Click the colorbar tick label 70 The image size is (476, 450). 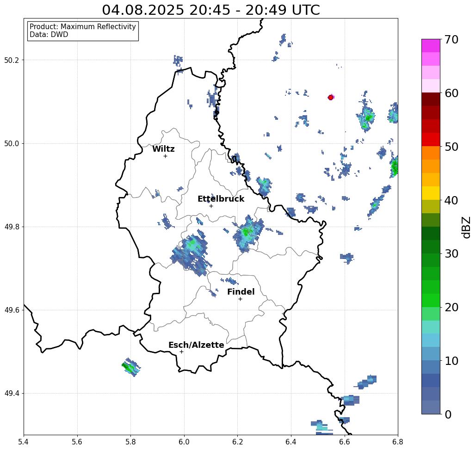451,39
